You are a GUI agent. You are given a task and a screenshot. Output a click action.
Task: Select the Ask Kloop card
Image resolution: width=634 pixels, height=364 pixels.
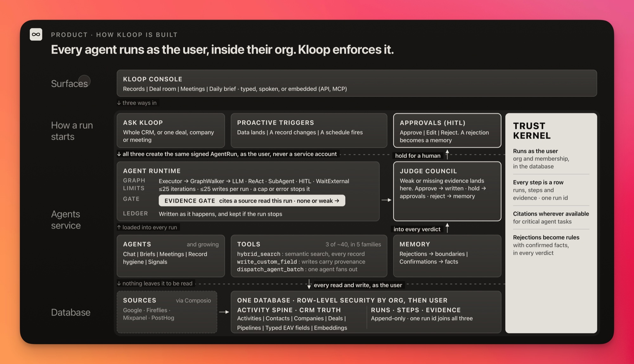[x=171, y=131]
